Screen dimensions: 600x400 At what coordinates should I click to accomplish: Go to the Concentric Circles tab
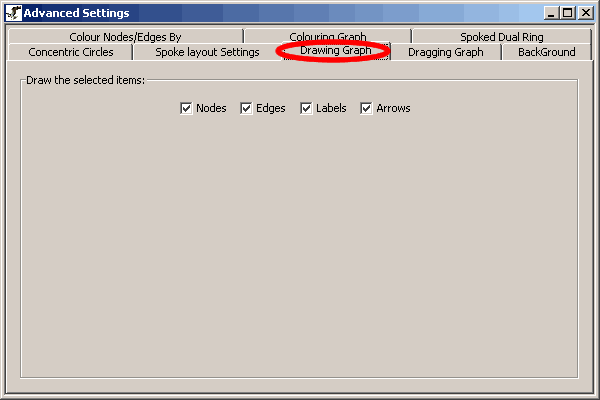point(71,52)
